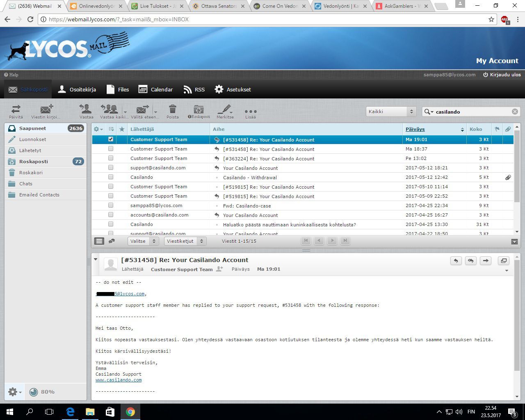The width and height of the screenshot is (525, 420).
Task: Toggle message header details triangle
Action: pos(96,259)
